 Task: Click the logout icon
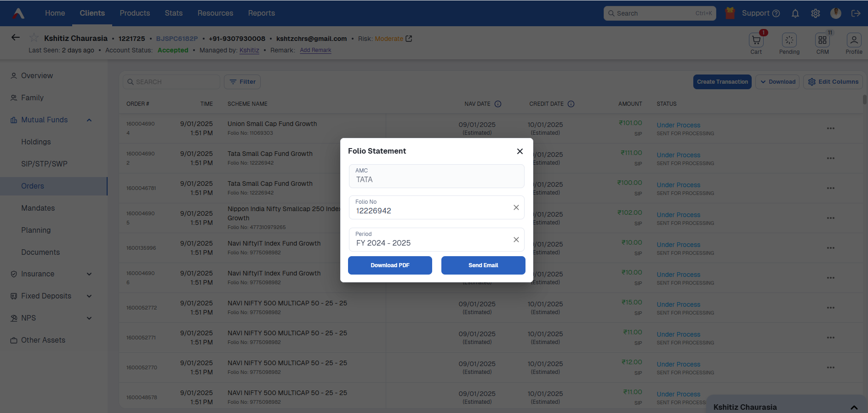click(856, 13)
